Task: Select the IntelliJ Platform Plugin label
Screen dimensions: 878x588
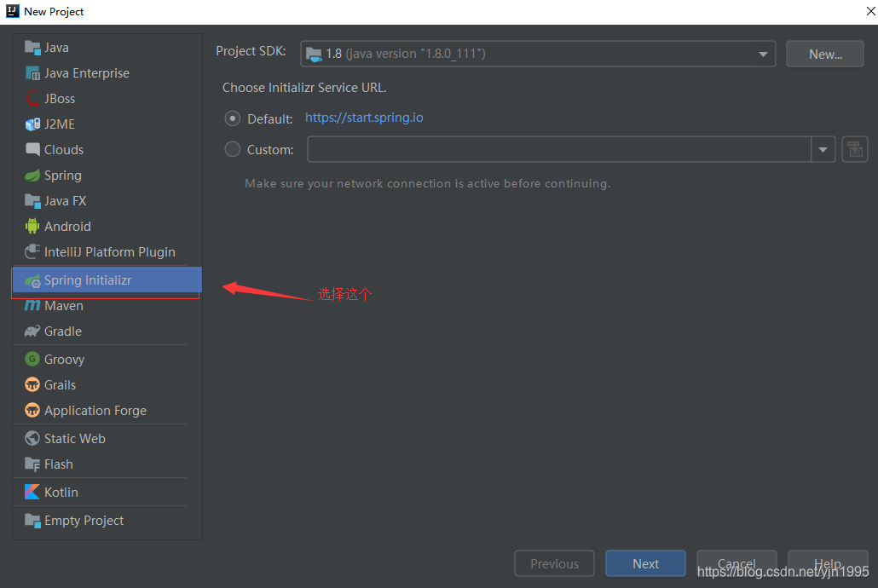Action: pos(110,252)
